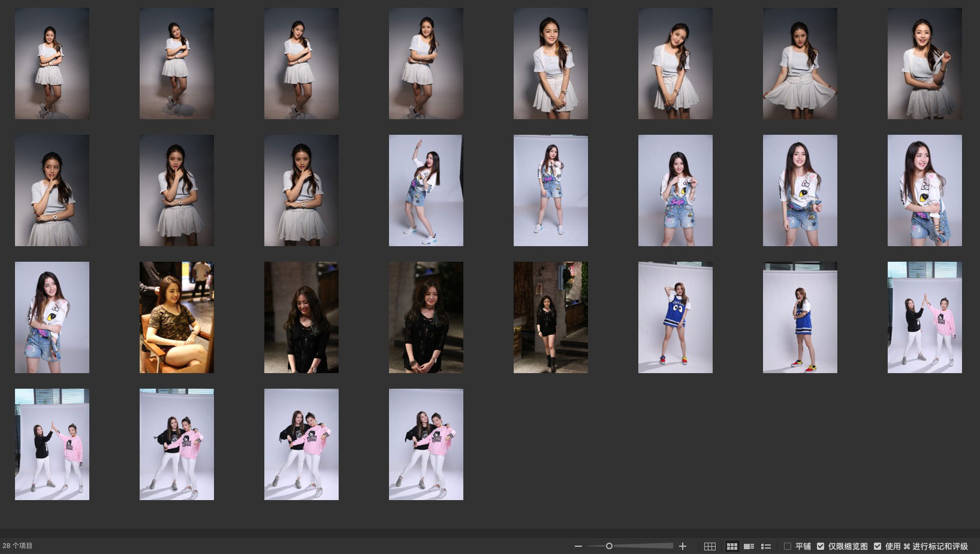This screenshot has width=980, height=554.
Task: Open the blue basketball jersey front-facing photo
Action: point(676,317)
